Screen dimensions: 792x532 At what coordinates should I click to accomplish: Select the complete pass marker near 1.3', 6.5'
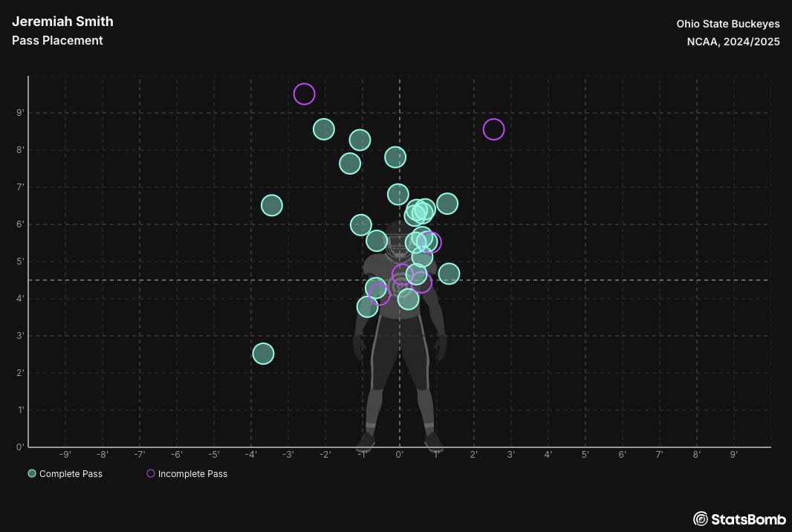[x=447, y=204]
